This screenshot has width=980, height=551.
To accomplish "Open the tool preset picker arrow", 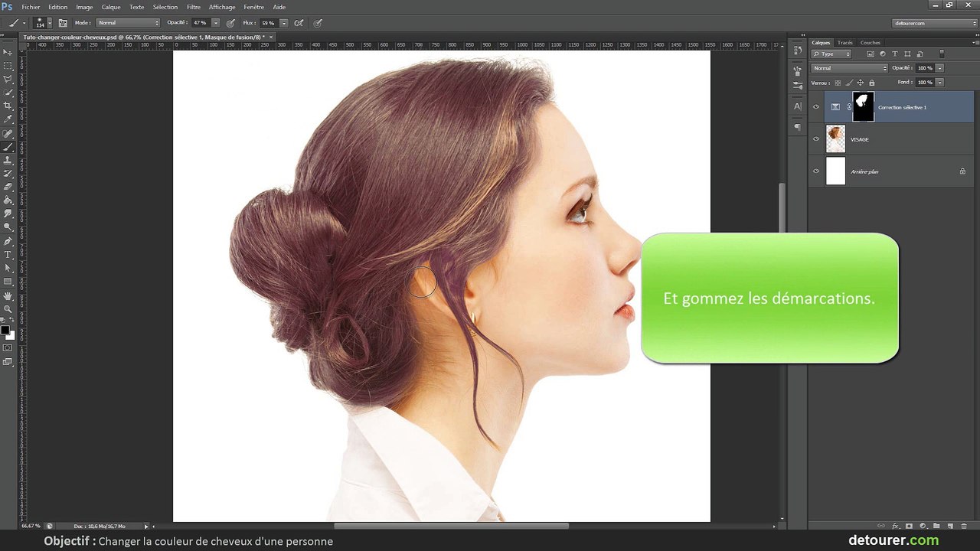I will click(x=23, y=23).
